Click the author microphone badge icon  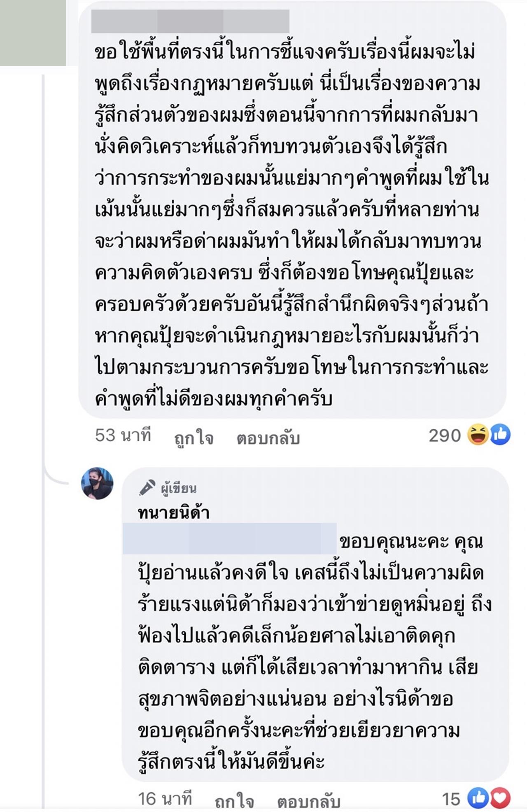click(147, 488)
